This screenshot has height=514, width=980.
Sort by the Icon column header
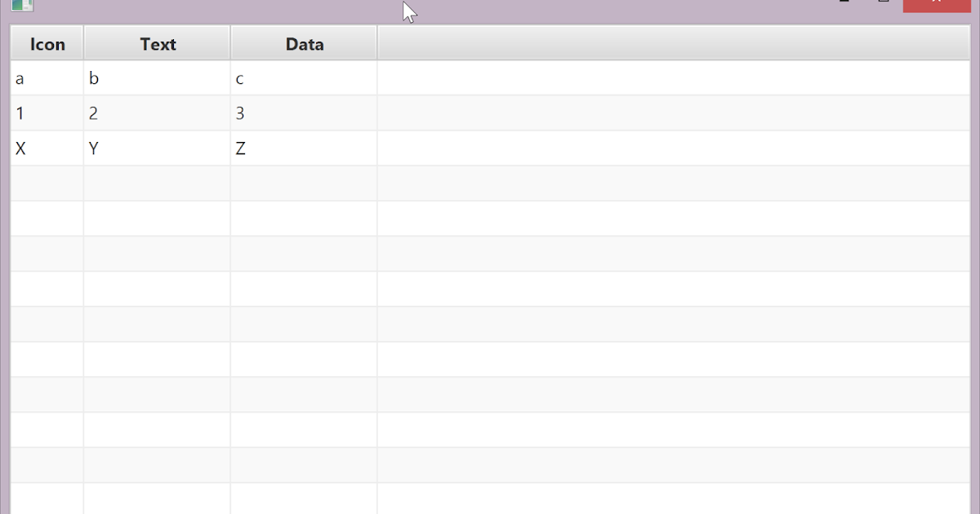(x=46, y=43)
